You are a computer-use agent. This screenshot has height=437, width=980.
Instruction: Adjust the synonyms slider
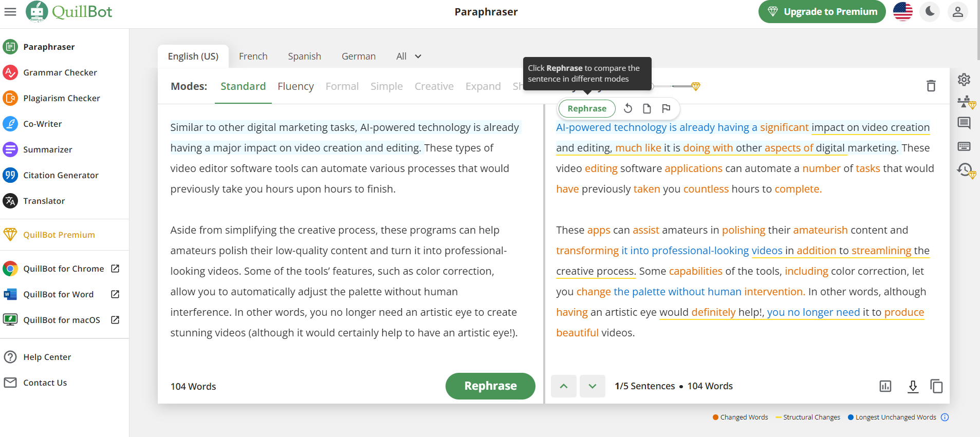tap(673, 86)
